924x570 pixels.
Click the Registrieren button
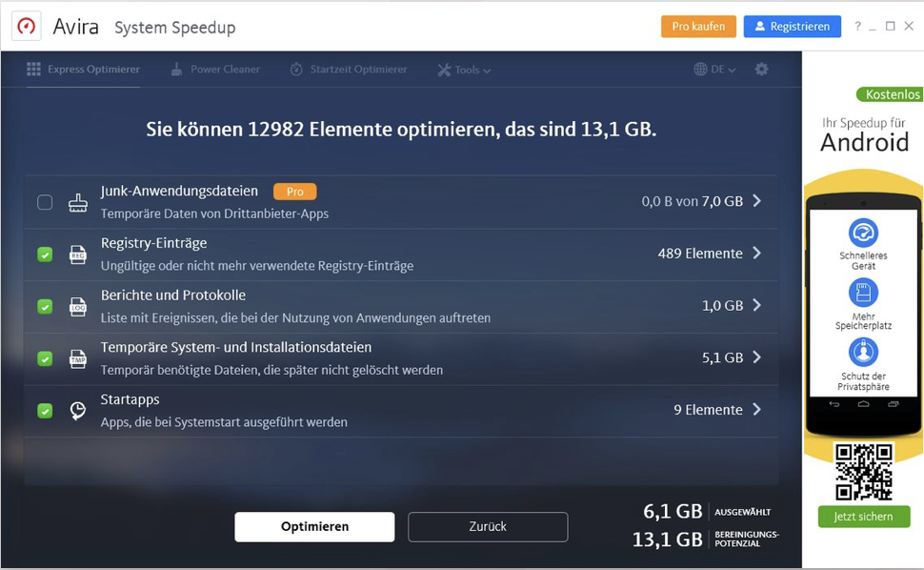coord(792,27)
